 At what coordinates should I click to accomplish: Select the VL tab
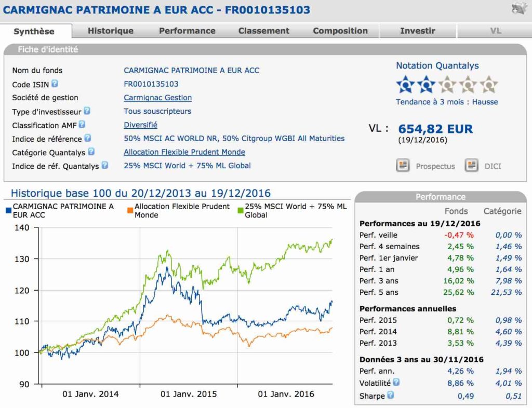click(495, 31)
